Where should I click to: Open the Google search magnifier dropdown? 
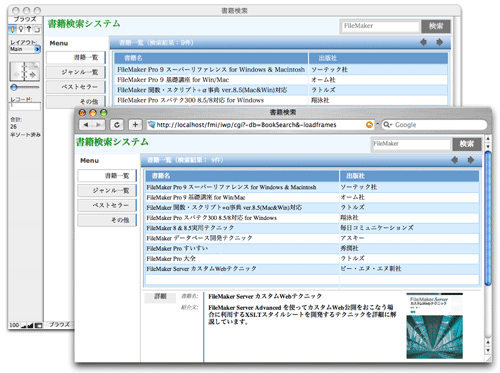(x=387, y=125)
